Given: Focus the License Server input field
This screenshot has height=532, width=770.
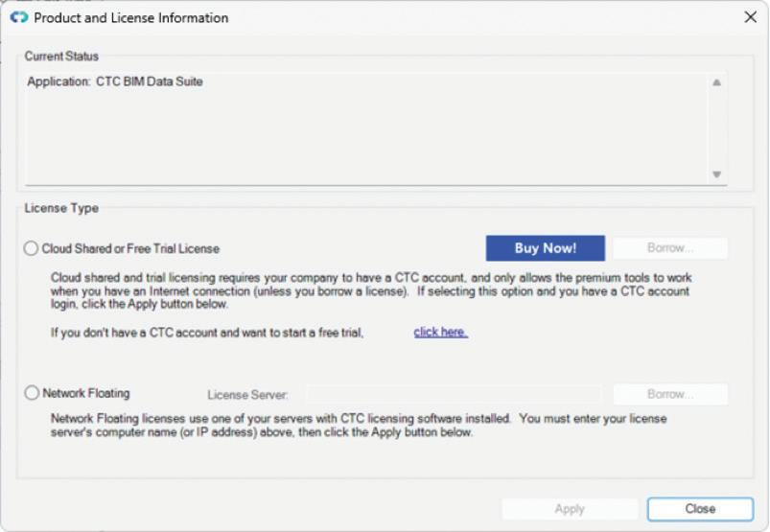Looking at the screenshot, I should click(453, 394).
